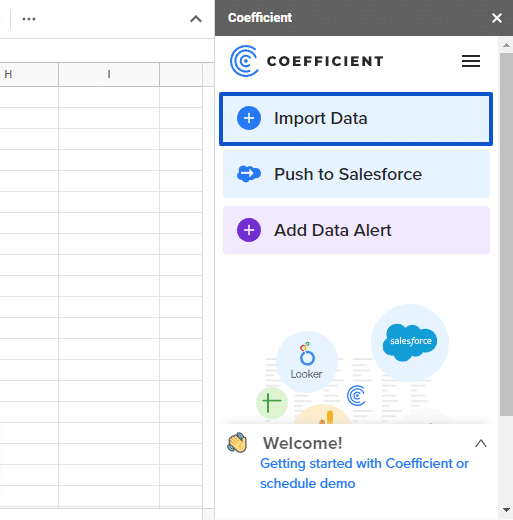
Task: Click the Coefficient title in panel header
Action: 260,18
